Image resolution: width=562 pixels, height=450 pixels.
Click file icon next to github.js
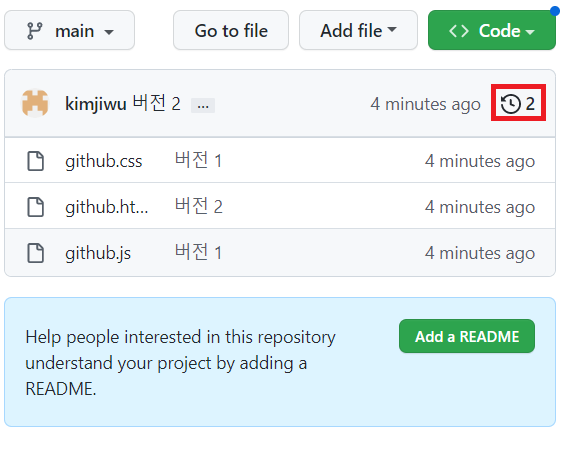click(36, 253)
